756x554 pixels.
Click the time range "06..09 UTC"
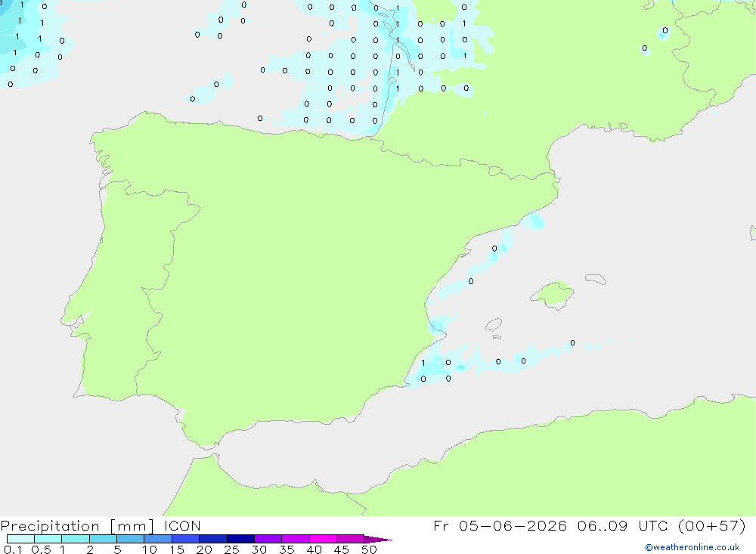coord(622,525)
